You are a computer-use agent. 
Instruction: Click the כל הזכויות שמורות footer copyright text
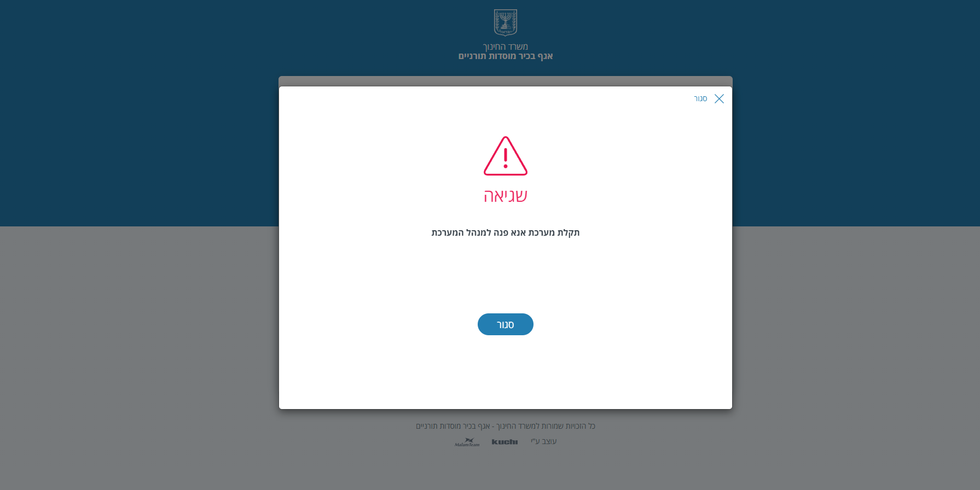[x=505, y=426]
